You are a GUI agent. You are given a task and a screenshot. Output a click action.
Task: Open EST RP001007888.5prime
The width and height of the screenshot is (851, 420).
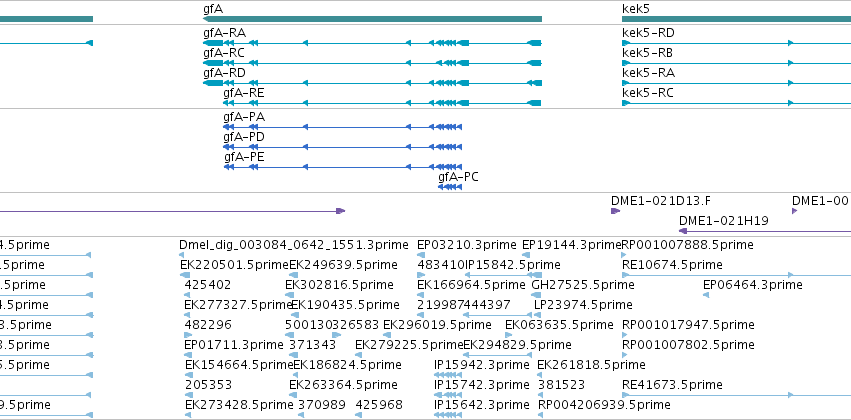(x=688, y=245)
